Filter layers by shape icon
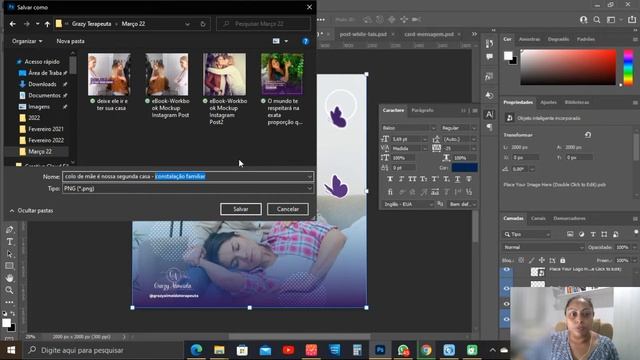 (x=604, y=234)
